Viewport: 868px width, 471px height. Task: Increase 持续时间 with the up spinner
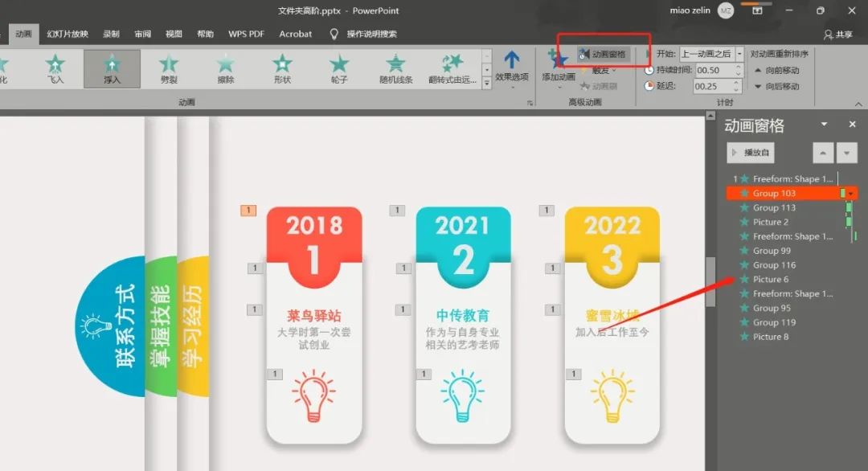click(x=739, y=67)
